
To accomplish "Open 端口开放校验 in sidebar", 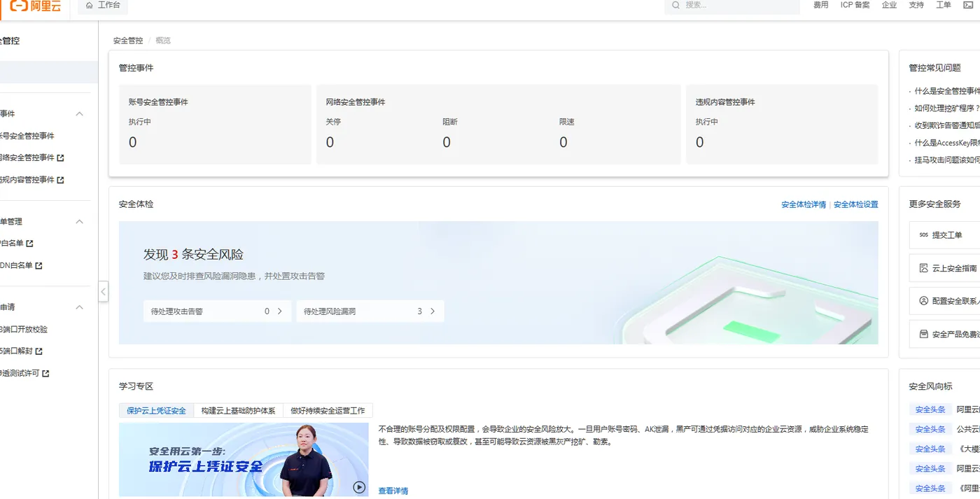I will tap(24, 330).
